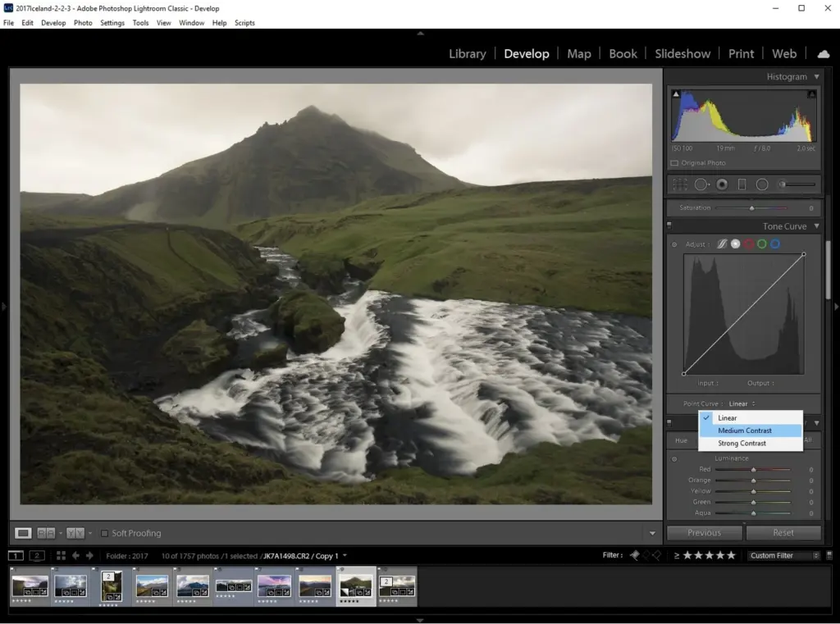Toggle the Tone Curve panel switch

tap(669, 226)
